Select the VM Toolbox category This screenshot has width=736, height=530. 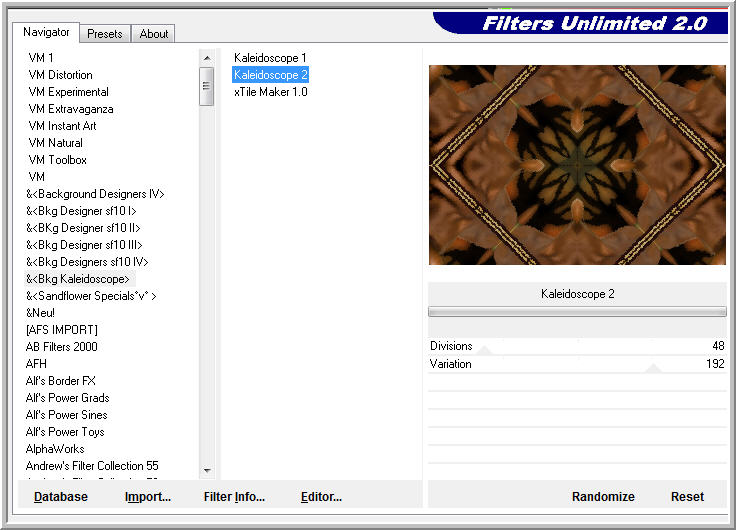pos(58,160)
